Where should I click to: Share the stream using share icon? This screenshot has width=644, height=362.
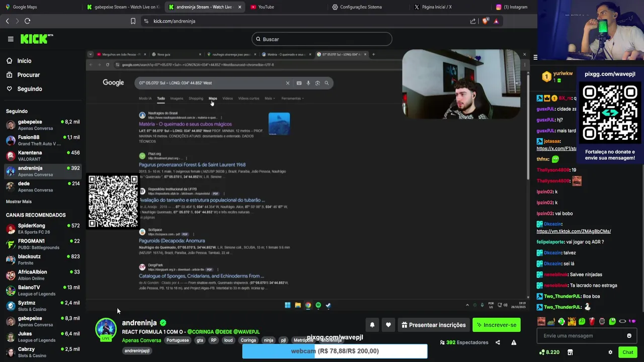[x=498, y=342]
